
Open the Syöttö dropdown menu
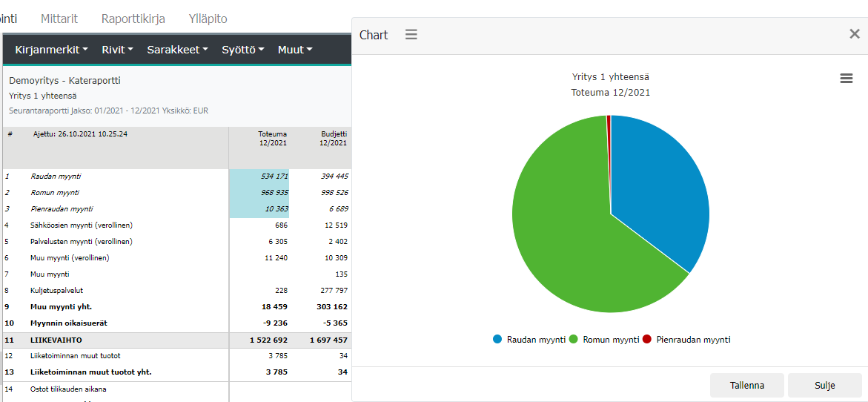point(242,50)
